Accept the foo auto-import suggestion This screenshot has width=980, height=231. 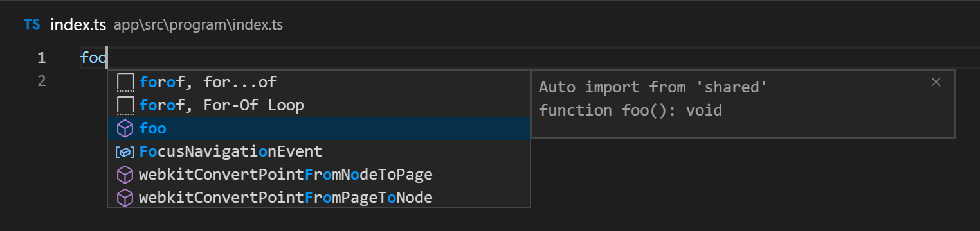(x=319, y=128)
